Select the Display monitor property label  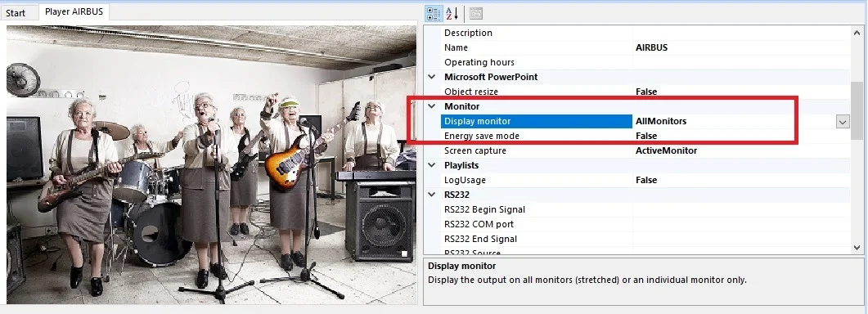(477, 121)
